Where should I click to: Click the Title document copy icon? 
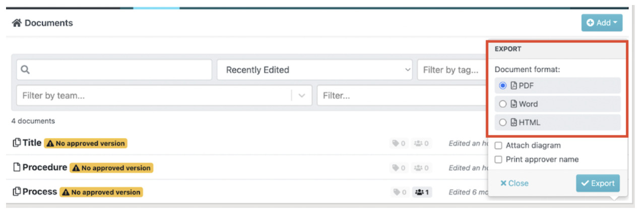(17, 143)
